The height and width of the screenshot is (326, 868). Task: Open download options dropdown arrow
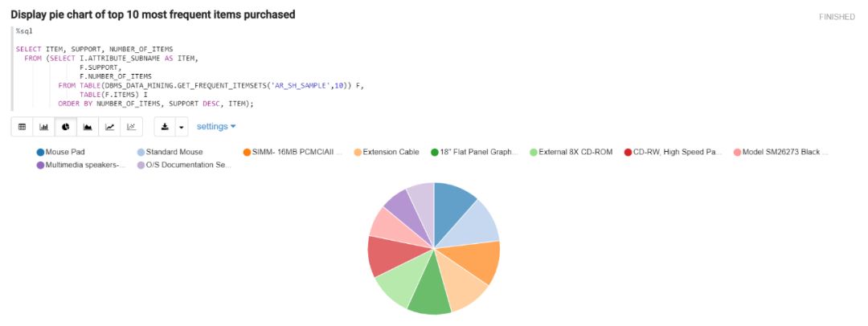(x=182, y=127)
